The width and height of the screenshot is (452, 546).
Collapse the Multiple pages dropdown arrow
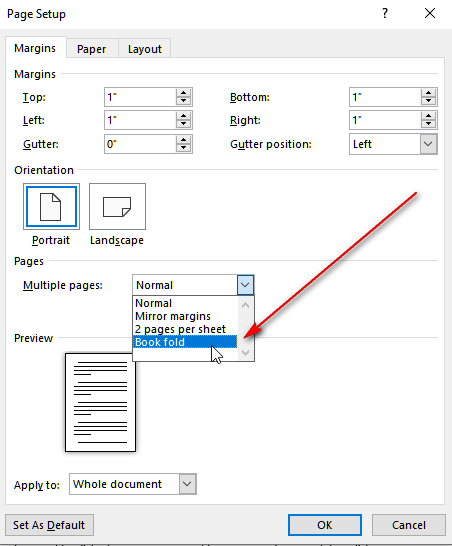pyautogui.click(x=246, y=285)
